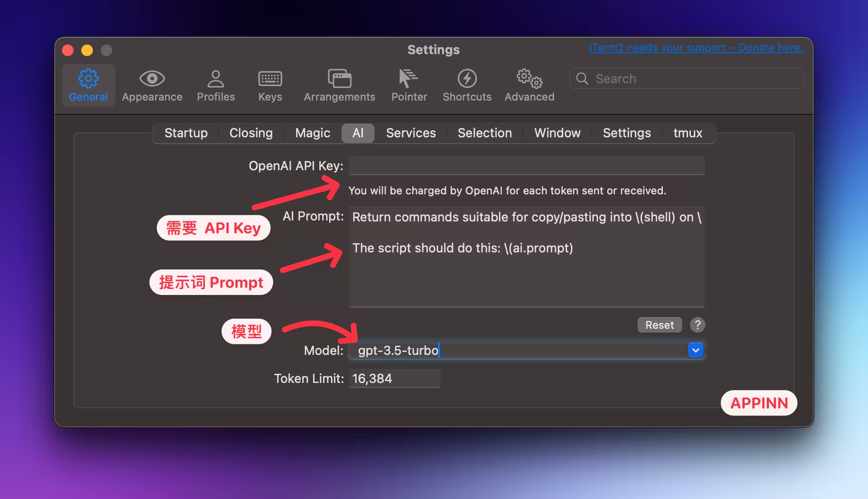
Task: Open the Advanced gears icon pane
Action: tap(529, 86)
